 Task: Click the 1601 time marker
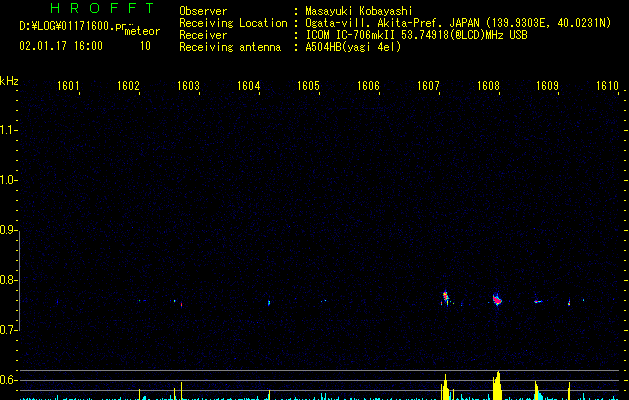68,86
